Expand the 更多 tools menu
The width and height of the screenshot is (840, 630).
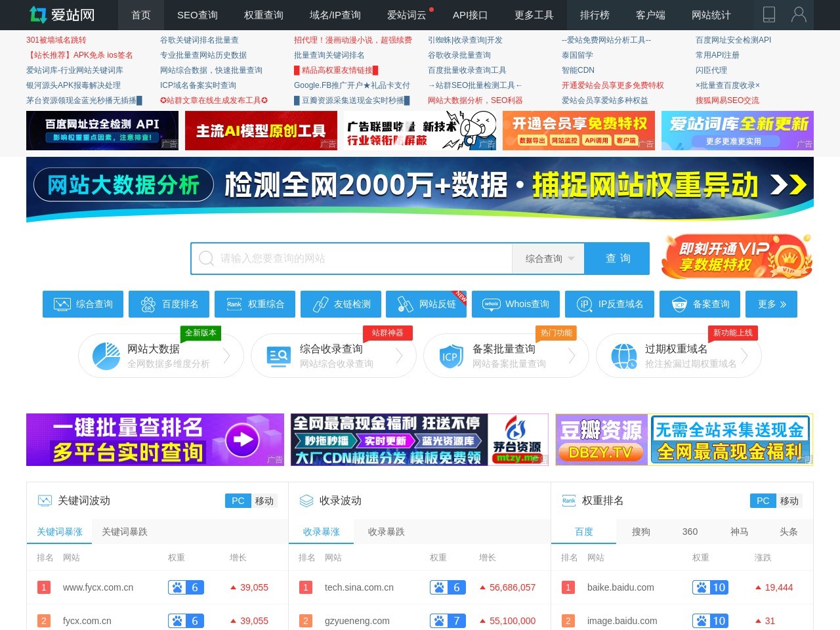[772, 304]
